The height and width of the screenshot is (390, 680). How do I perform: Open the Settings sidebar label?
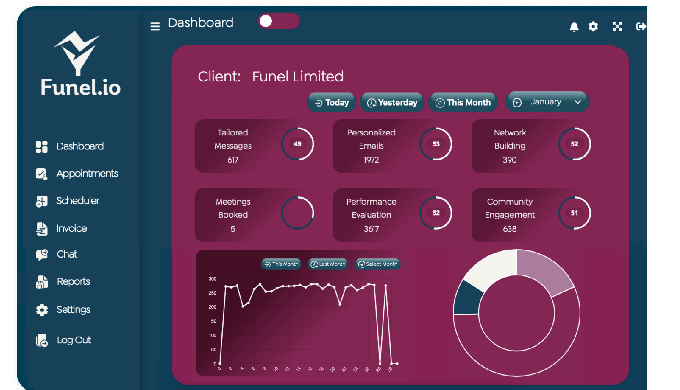coord(73,310)
